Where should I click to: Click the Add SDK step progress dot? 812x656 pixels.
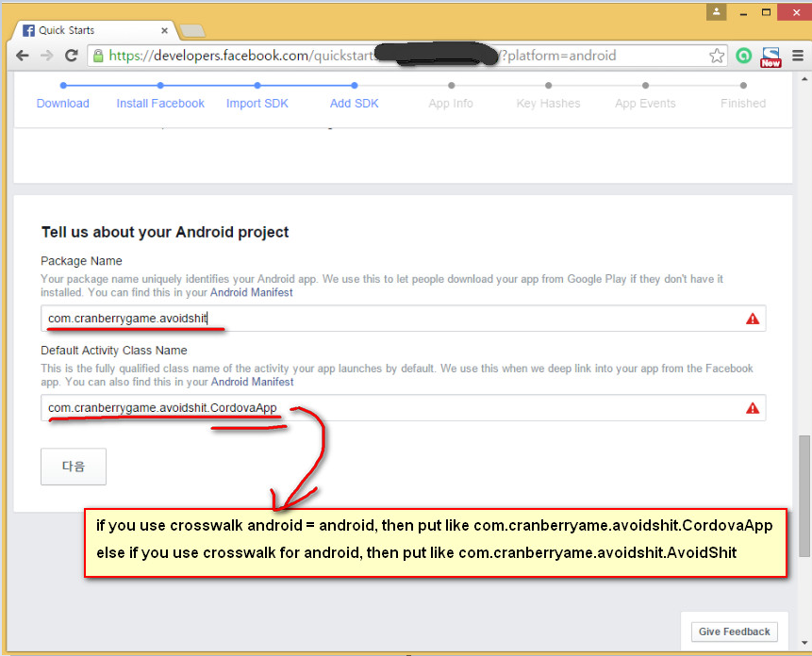tap(355, 86)
